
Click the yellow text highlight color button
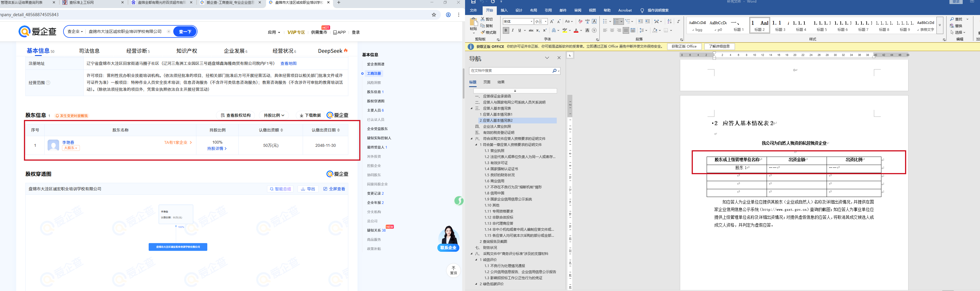click(565, 31)
